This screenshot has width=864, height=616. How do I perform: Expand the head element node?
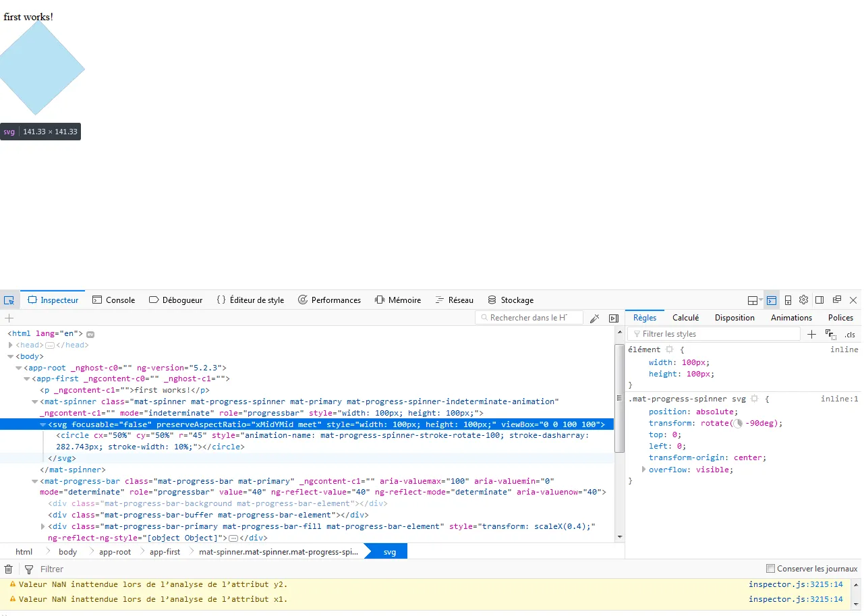(x=11, y=345)
